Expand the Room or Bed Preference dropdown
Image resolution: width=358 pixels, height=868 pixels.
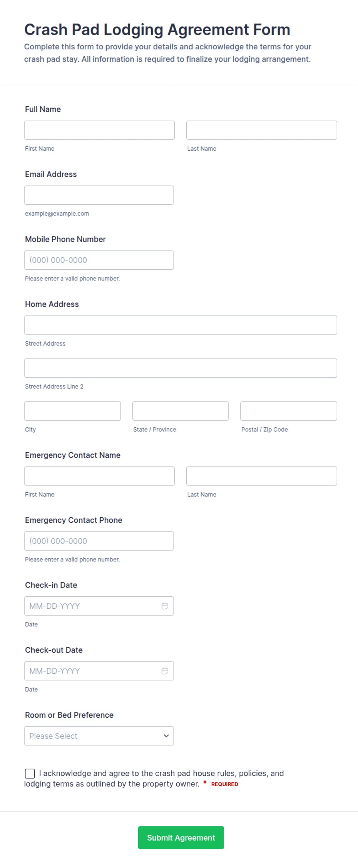click(x=99, y=736)
